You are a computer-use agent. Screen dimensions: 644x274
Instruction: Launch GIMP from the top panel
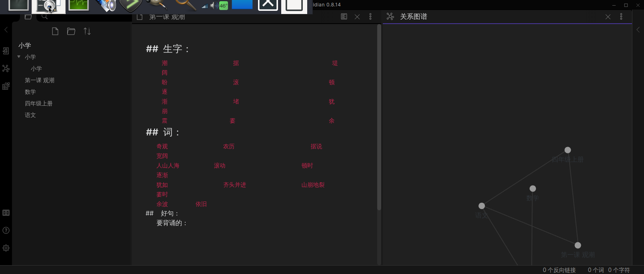click(156, 5)
